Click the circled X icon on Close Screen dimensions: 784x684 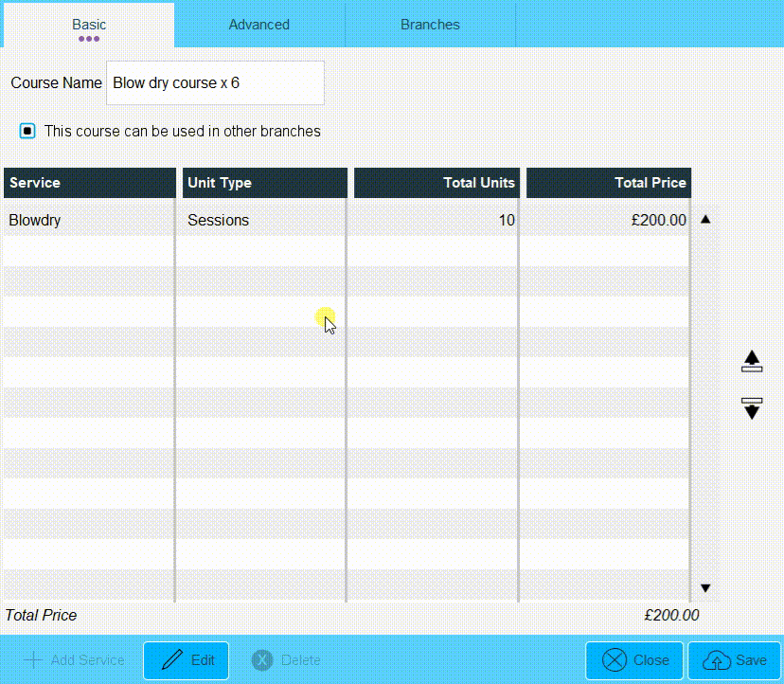click(x=615, y=660)
